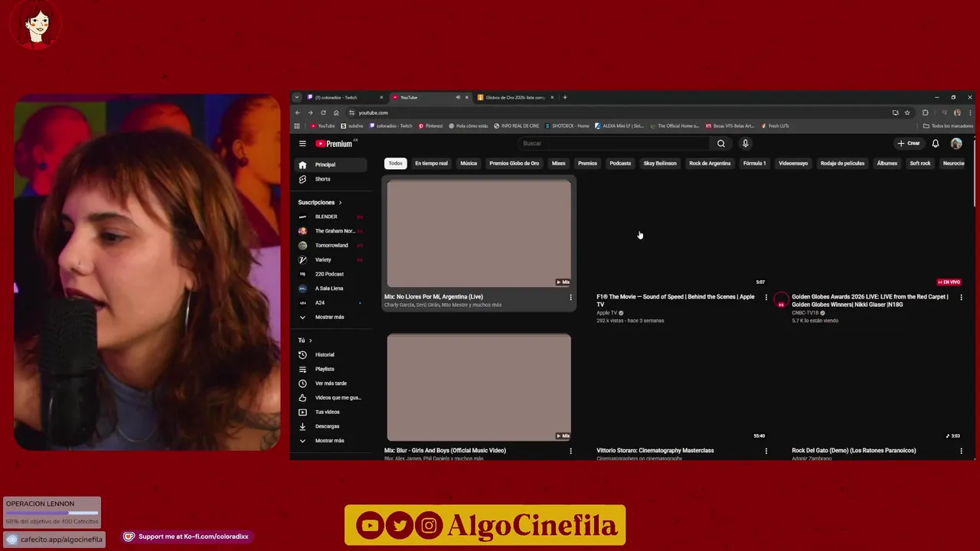Select the Rock de Argentina chip
The width and height of the screenshot is (980, 551).
(x=710, y=163)
